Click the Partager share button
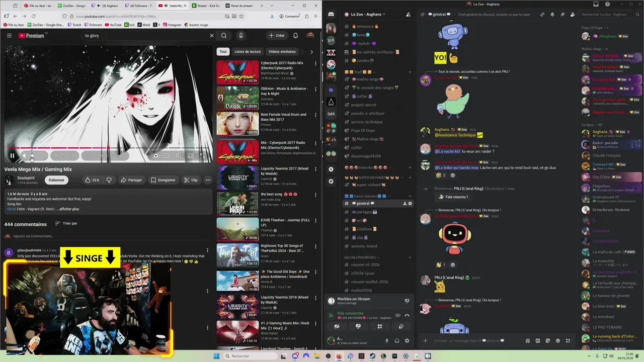Screen dimensions: 644x362 [x=132, y=180]
